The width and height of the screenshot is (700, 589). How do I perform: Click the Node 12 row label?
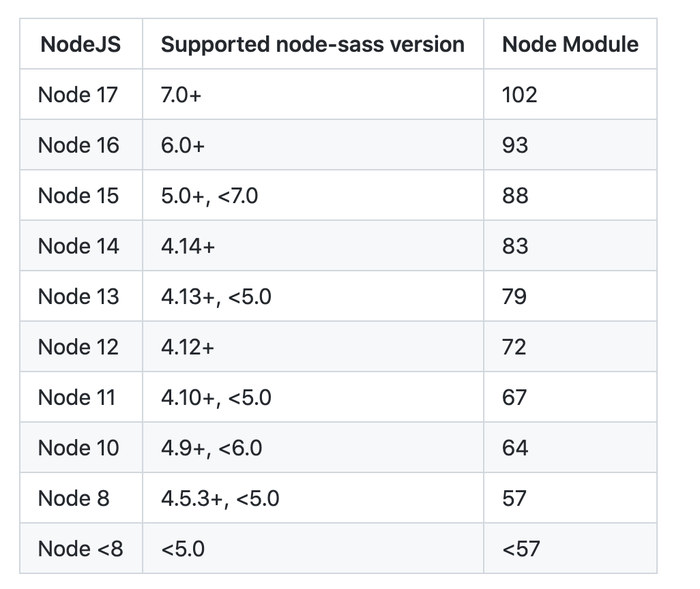[78, 347]
